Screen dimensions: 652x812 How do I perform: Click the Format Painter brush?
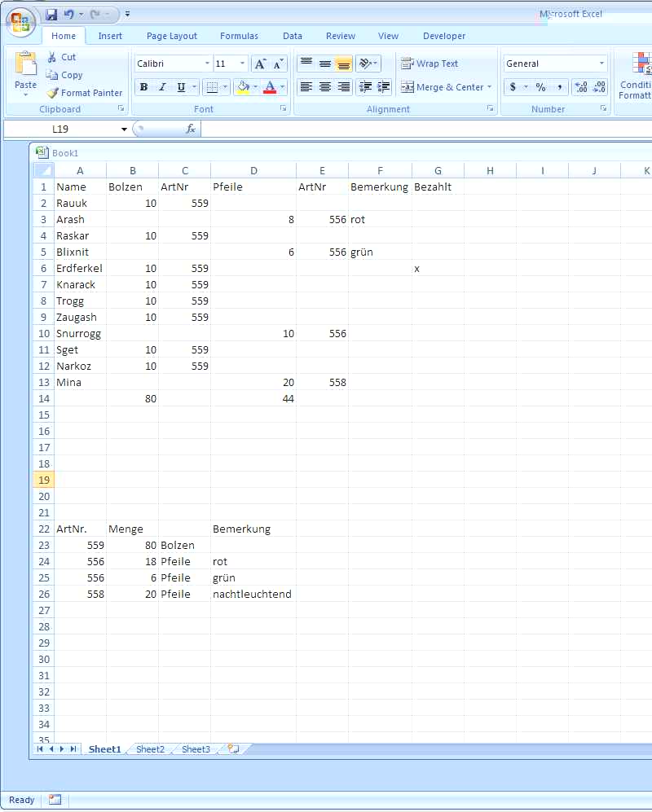[53, 93]
